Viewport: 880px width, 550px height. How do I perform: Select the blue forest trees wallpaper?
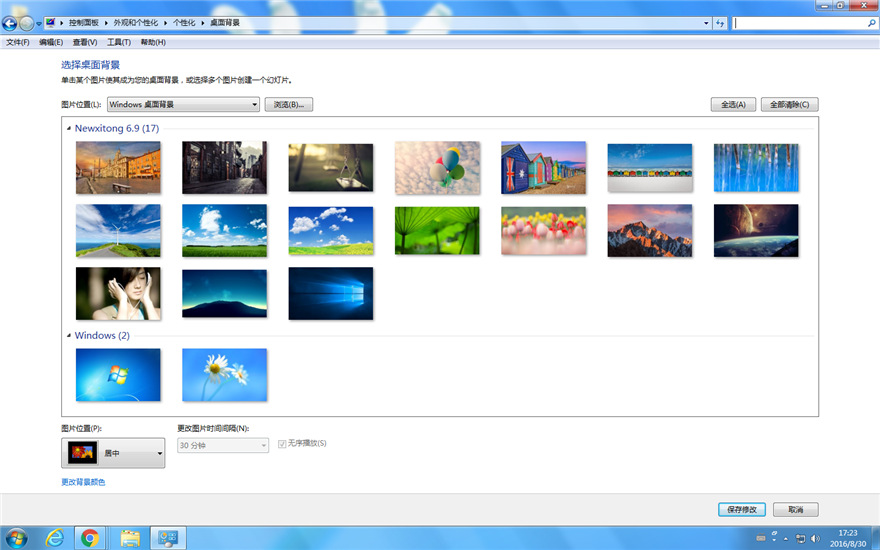756,168
